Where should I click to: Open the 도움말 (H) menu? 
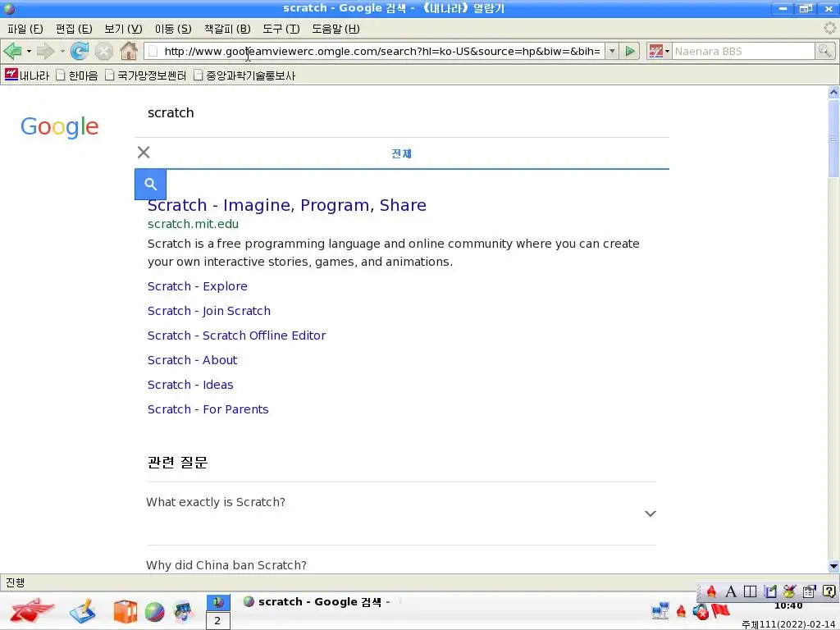(x=336, y=29)
